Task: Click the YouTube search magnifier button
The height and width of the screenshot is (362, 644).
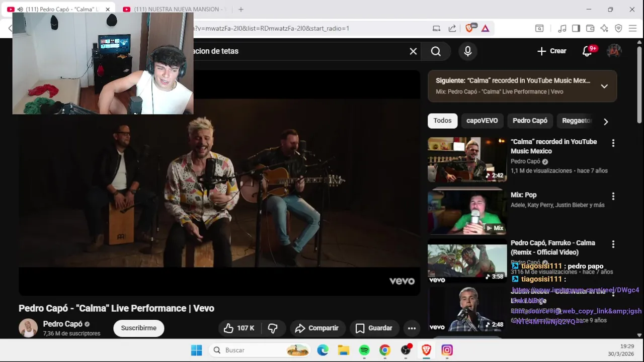Action: [x=436, y=51]
